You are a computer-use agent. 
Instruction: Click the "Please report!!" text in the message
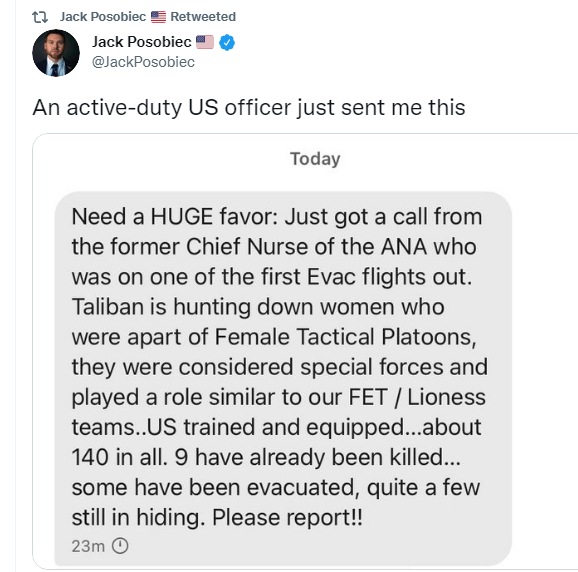click(287, 517)
